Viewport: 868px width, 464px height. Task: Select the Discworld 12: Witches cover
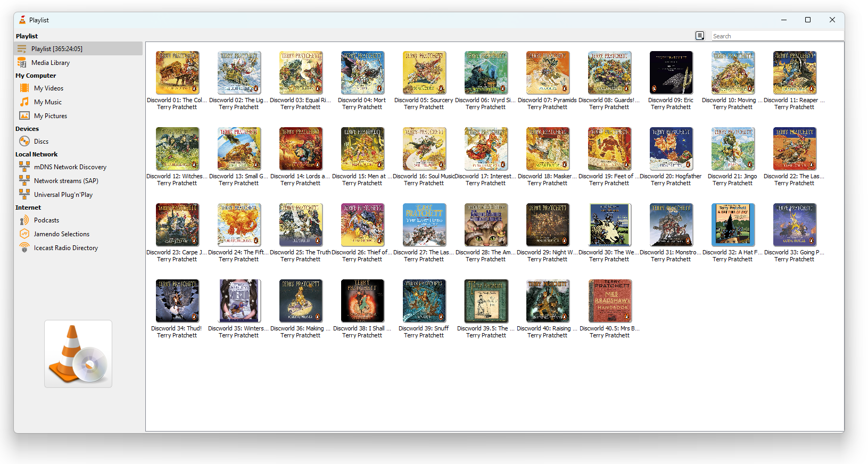pyautogui.click(x=177, y=149)
